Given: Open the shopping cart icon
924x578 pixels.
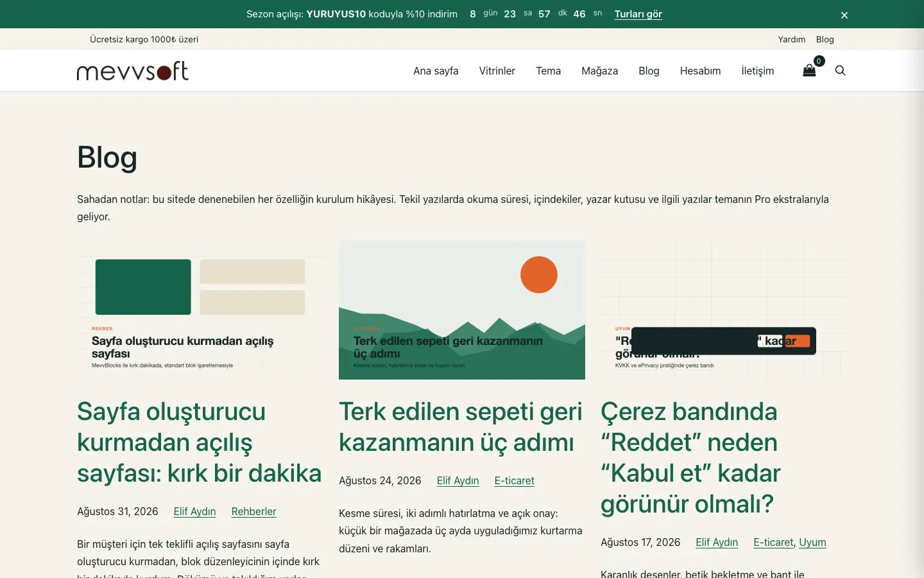Looking at the screenshot, I should [810, 71].
